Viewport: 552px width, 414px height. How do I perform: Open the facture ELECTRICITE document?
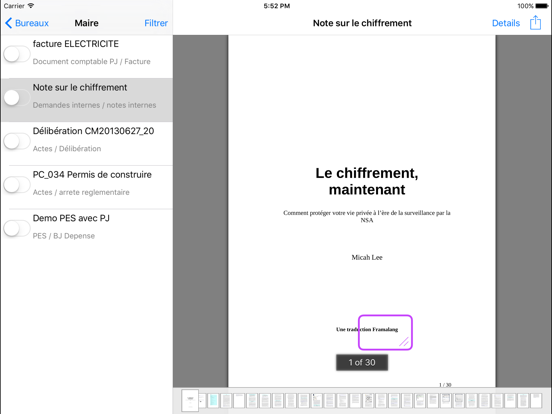pos(87,56)
